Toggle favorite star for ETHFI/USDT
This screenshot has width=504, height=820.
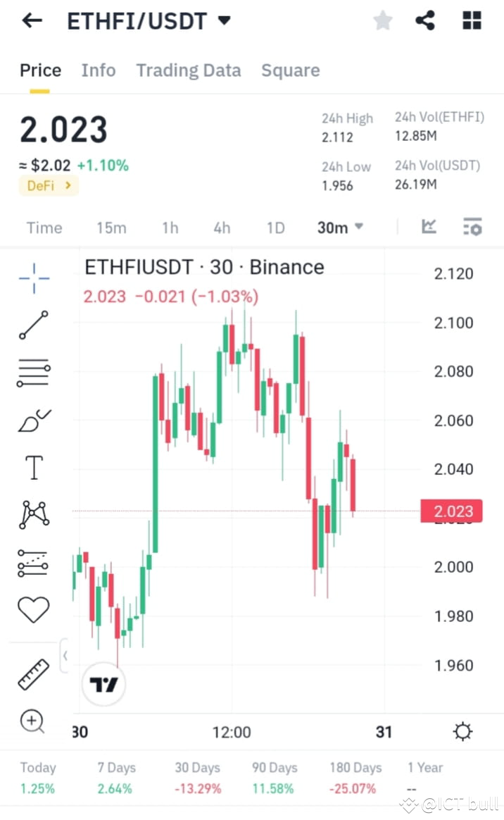[382, 20]
